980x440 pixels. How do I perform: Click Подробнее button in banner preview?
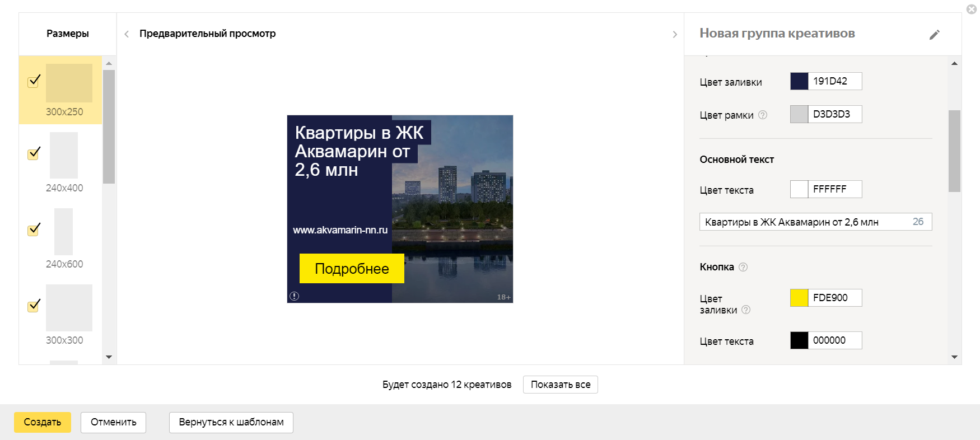click(x=352, y=268)
